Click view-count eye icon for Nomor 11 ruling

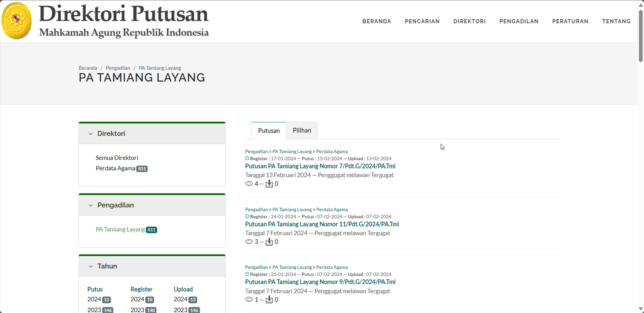coord(249,242)
